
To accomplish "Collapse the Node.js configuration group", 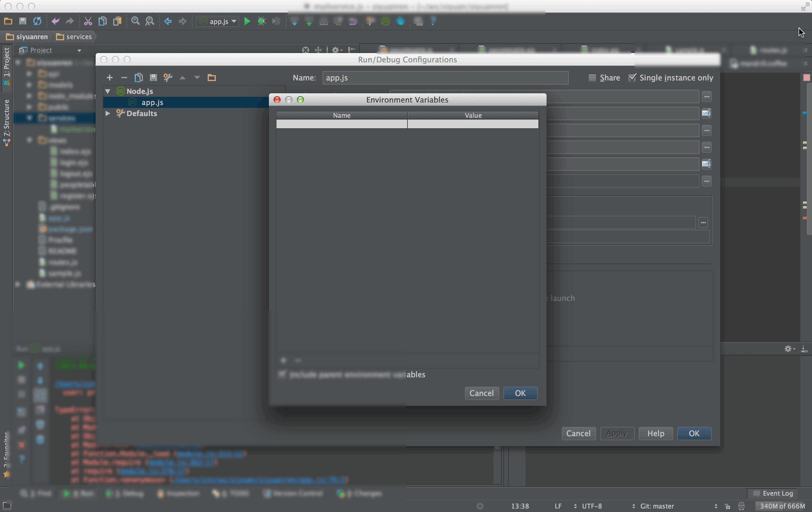I will click(x=108, y=91).
